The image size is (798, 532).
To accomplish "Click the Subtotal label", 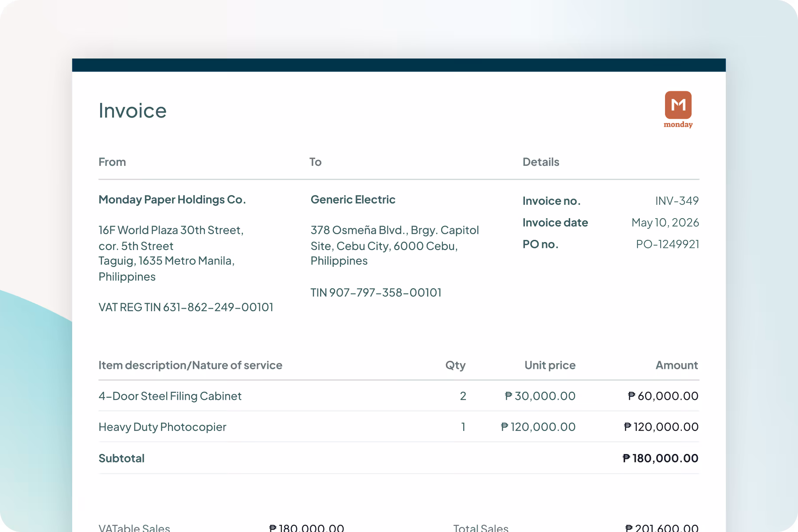I will (121, 458).
